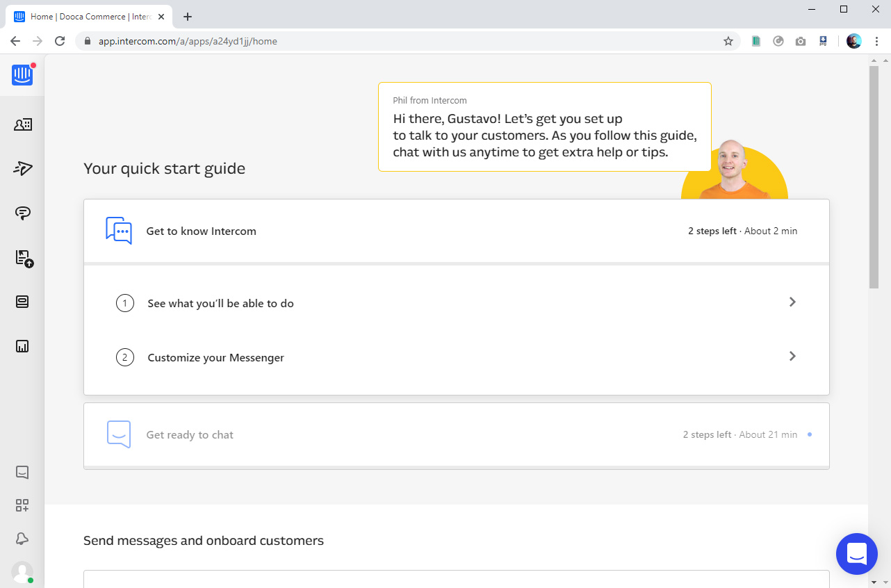
Task: Click the Send messages and onboard customers heading
Action: point(204,540)
